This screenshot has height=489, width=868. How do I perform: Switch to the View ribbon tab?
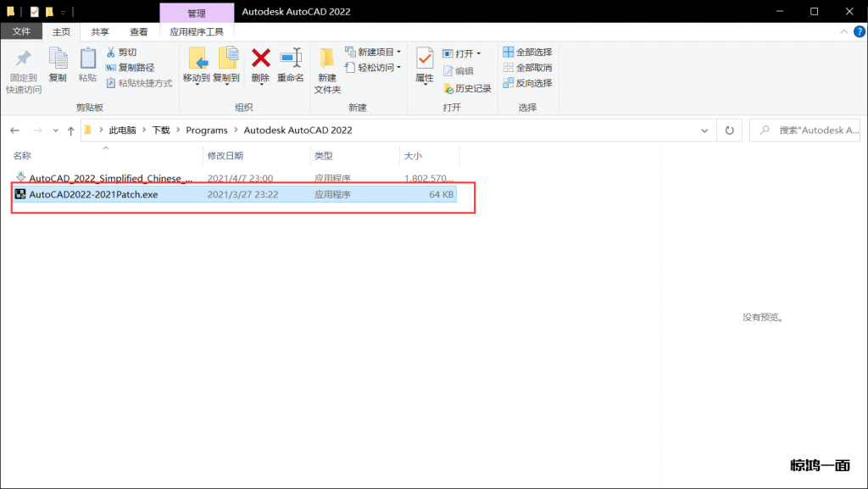click(x=138, y=32)
